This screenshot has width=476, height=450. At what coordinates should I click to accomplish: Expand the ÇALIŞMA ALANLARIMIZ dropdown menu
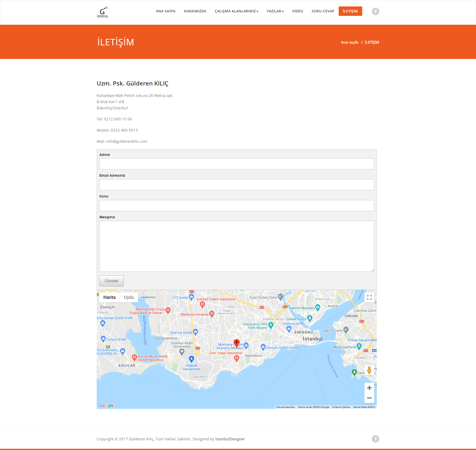tap(237, 11)
